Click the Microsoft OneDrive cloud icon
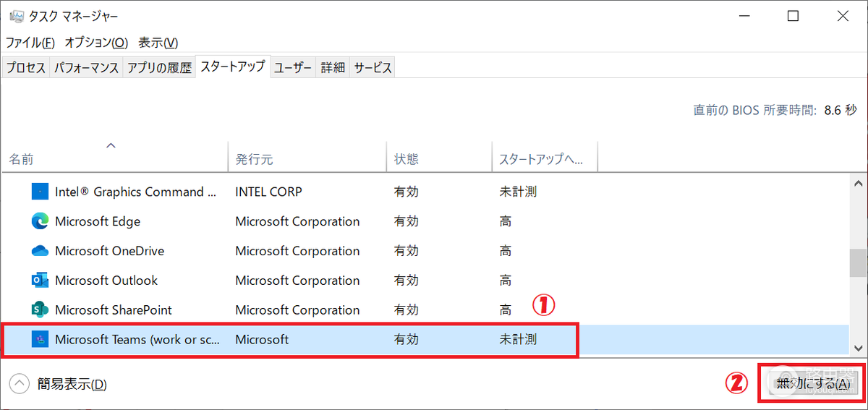Viewport: 868px width, 410px height. click(x=40, y=251)
